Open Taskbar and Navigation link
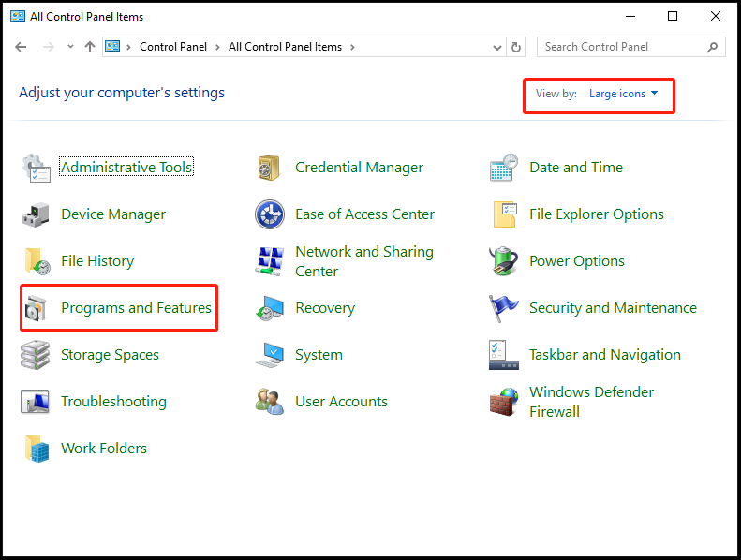The width and height of the screenshot is (741, 560). [x=605, y=354]
